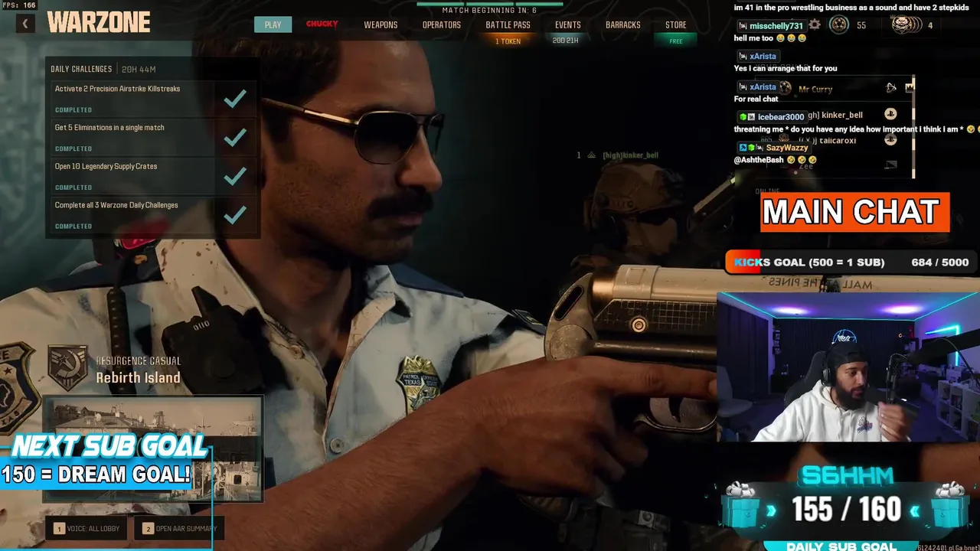Click checkmark for Legendary Supply Crates challenge

click(x=234, y=176)
